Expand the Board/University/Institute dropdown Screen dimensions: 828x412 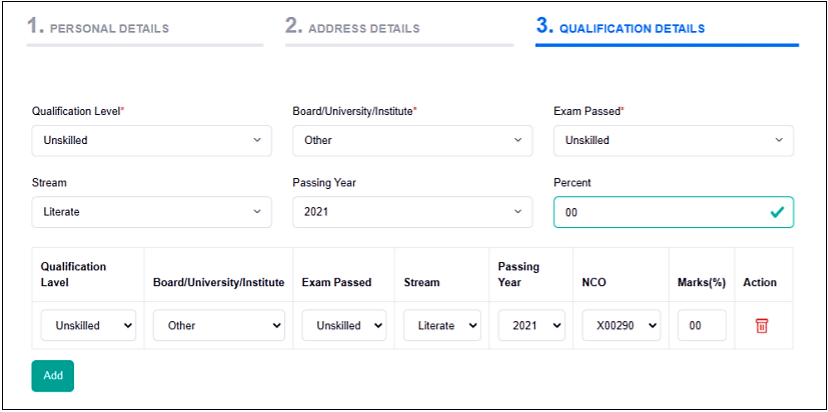(412, 141)
